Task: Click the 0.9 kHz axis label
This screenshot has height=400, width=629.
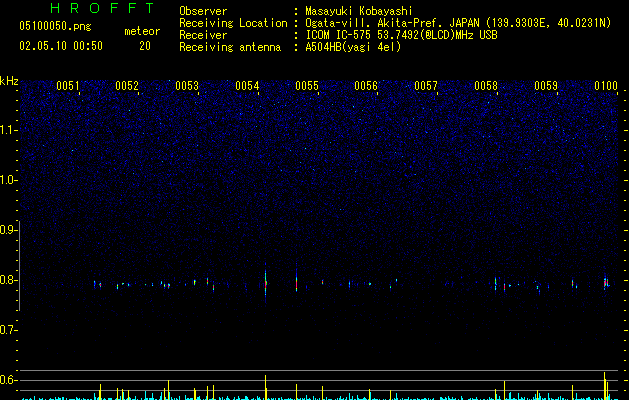Action: coord(8,230)
